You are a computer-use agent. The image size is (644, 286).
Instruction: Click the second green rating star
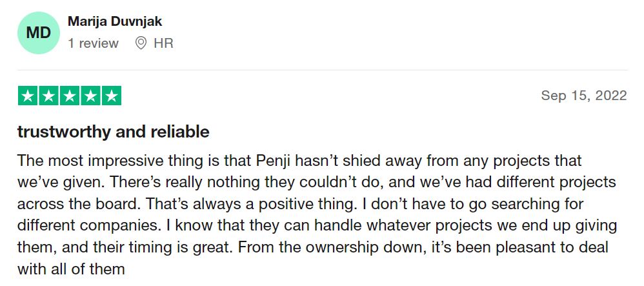(48, 96)
